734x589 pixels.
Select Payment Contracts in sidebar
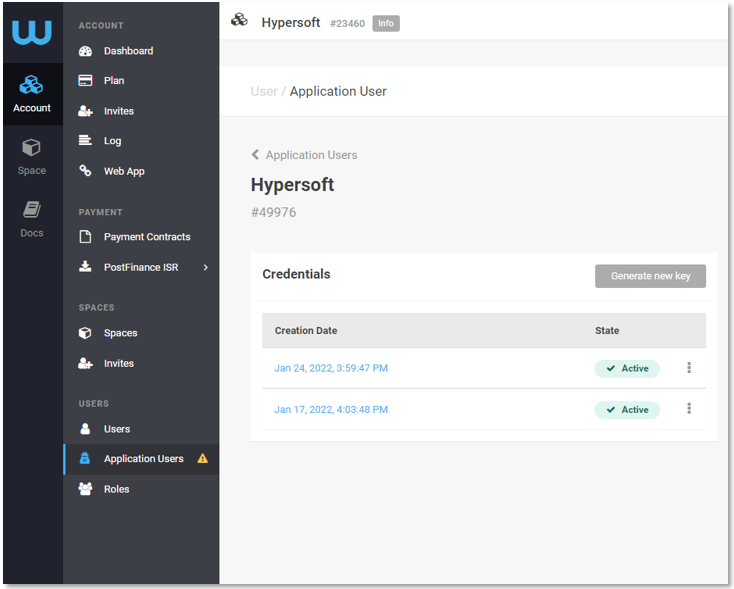(146, 237)
